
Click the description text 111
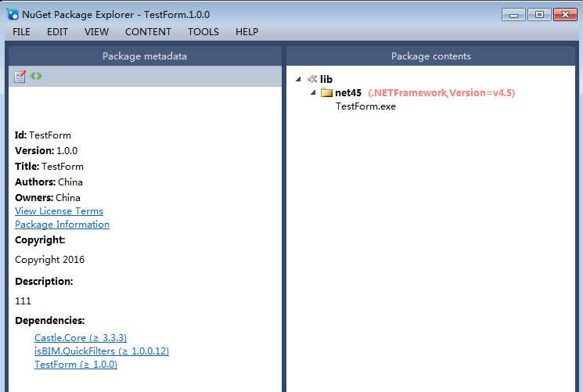point(23,301)
